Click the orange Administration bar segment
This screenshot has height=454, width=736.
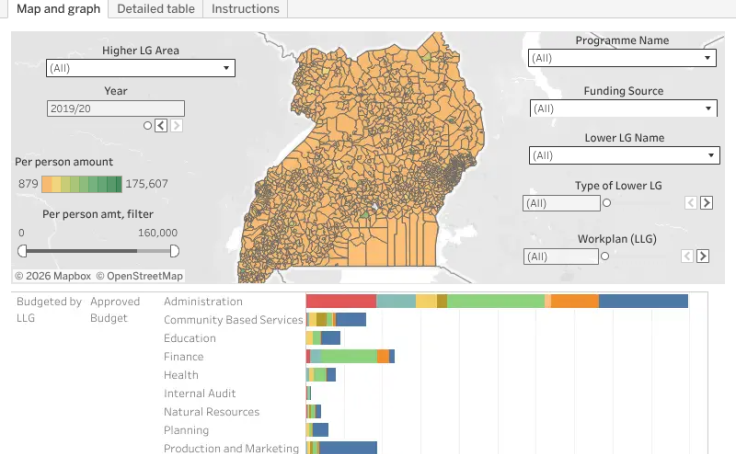575,301
